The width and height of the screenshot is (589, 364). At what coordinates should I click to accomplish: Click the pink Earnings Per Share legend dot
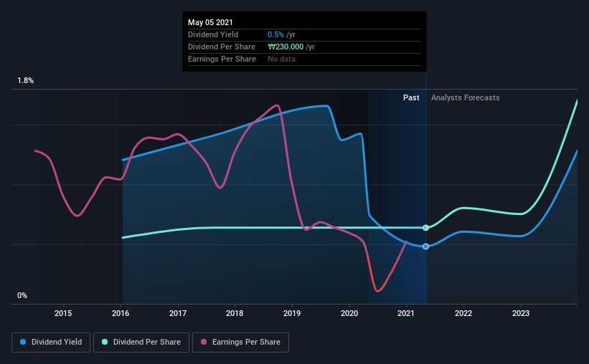coord(204,342)
